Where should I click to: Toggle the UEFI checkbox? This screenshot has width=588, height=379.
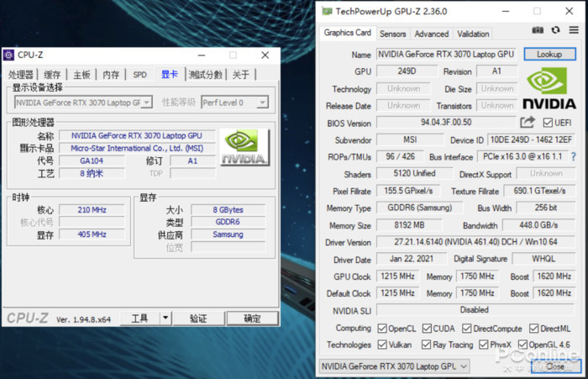coord(548,123)
